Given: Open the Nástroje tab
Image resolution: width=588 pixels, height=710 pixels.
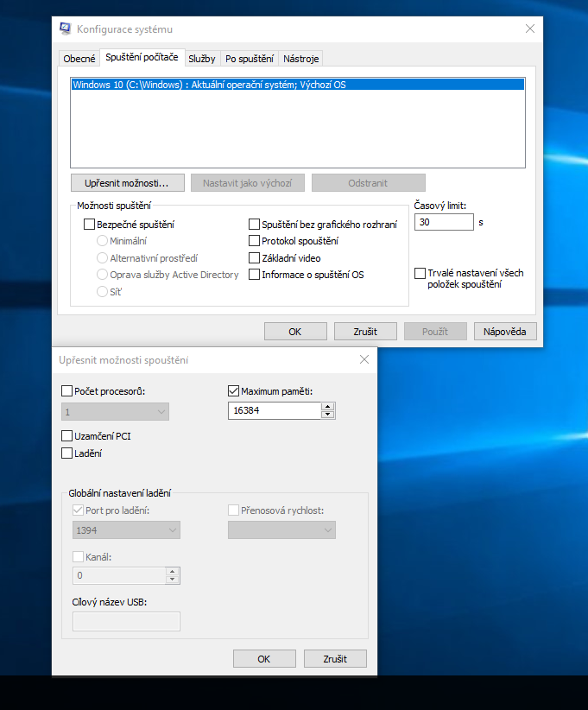Looking at the screenshot, I should 300,59.
